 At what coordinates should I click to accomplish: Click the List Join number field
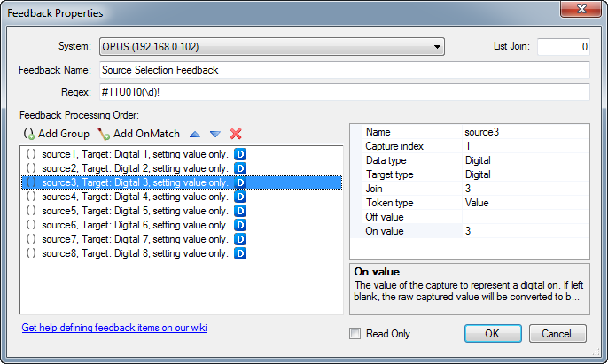563,46
